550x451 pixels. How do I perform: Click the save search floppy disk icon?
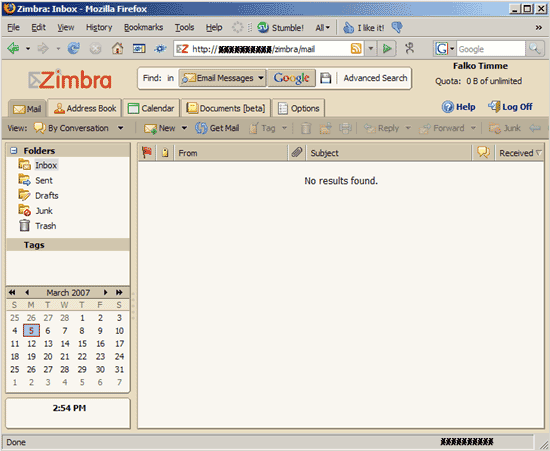326,78
